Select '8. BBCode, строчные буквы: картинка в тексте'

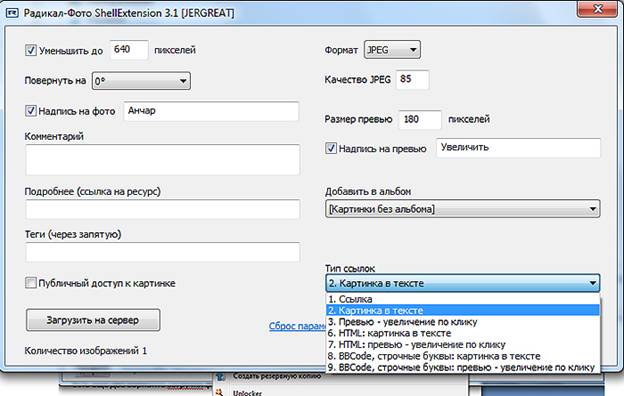pos(462,356)
